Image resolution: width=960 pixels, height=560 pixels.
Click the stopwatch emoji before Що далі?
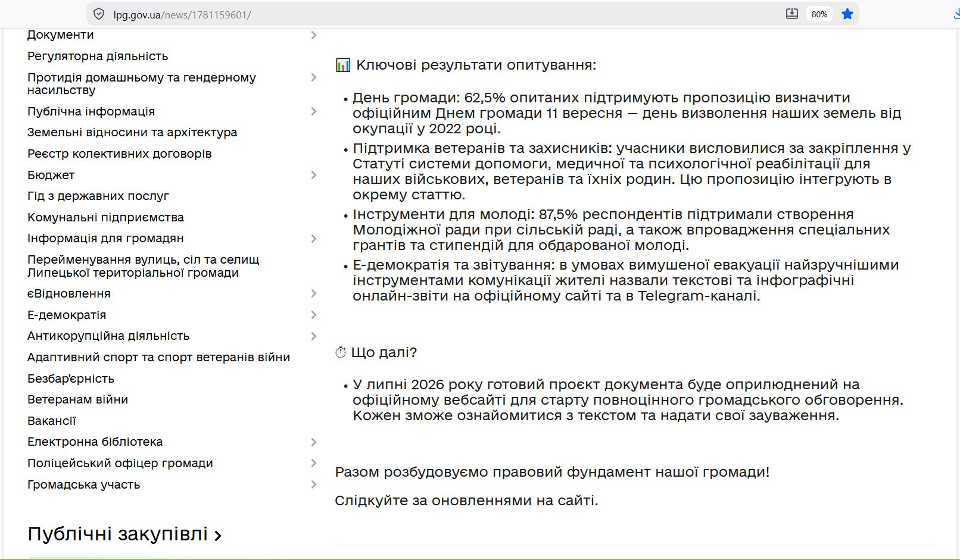tap(341, 352)
